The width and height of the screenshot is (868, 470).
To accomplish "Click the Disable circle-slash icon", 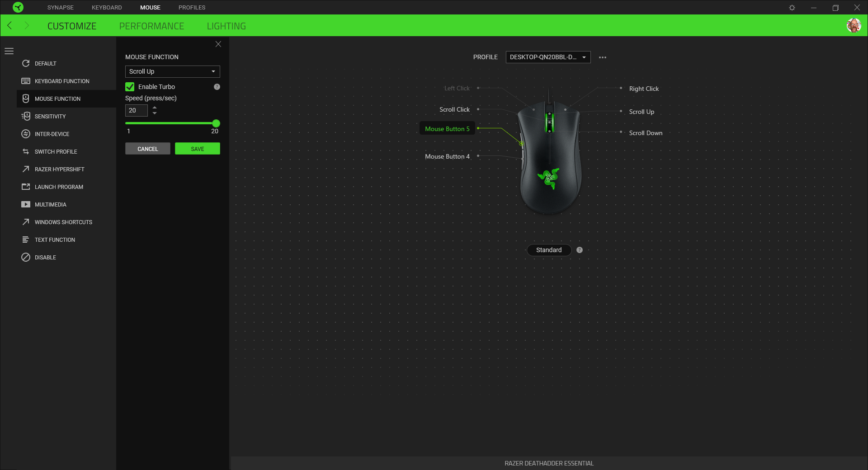I will pos(26,257).
